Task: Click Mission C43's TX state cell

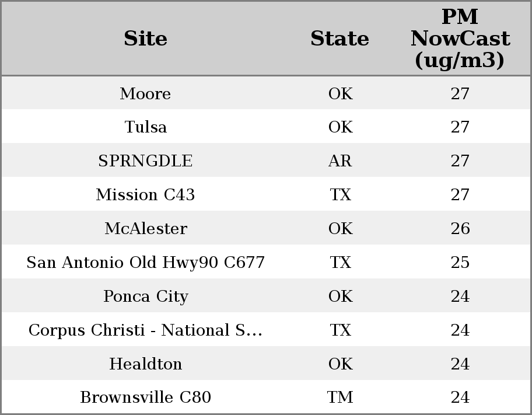Action: click(x=340, y=195)
